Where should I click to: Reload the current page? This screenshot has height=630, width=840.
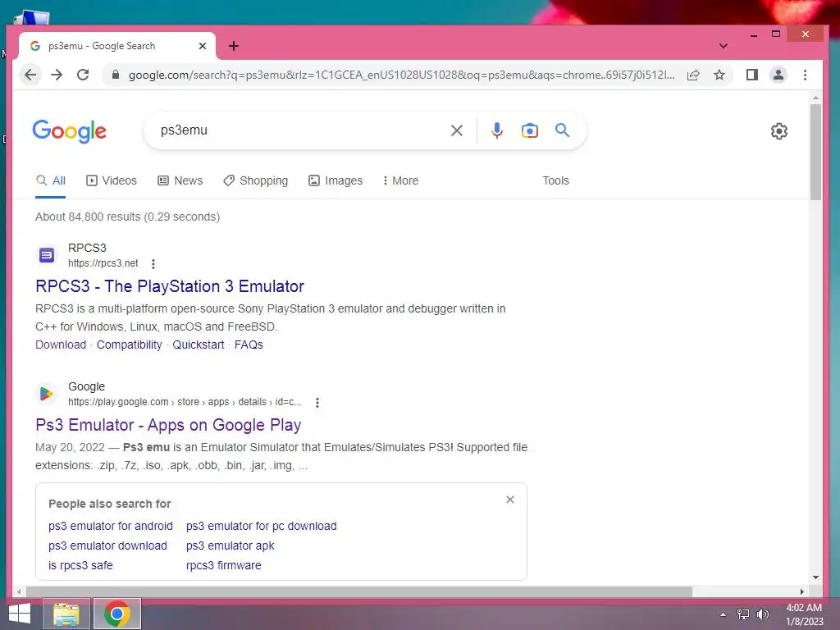tap(83, 75)
